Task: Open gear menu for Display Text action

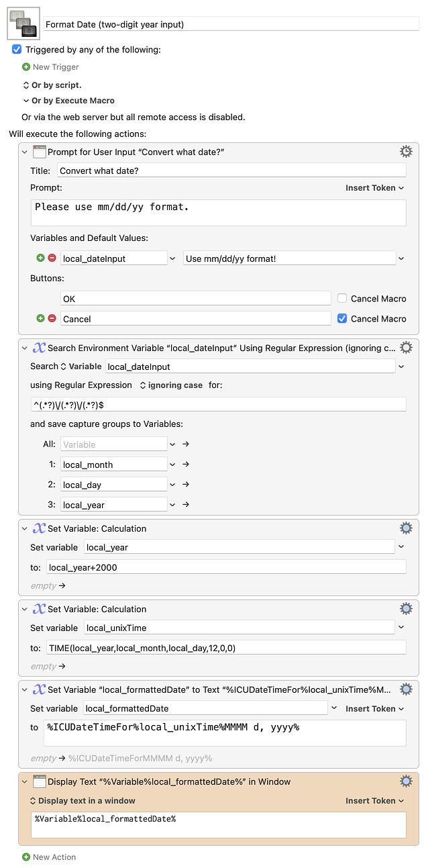Action: [406, 781]
